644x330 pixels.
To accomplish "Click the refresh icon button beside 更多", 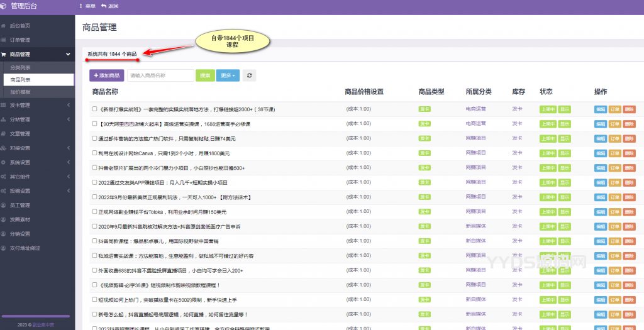I will coord(250,75).
